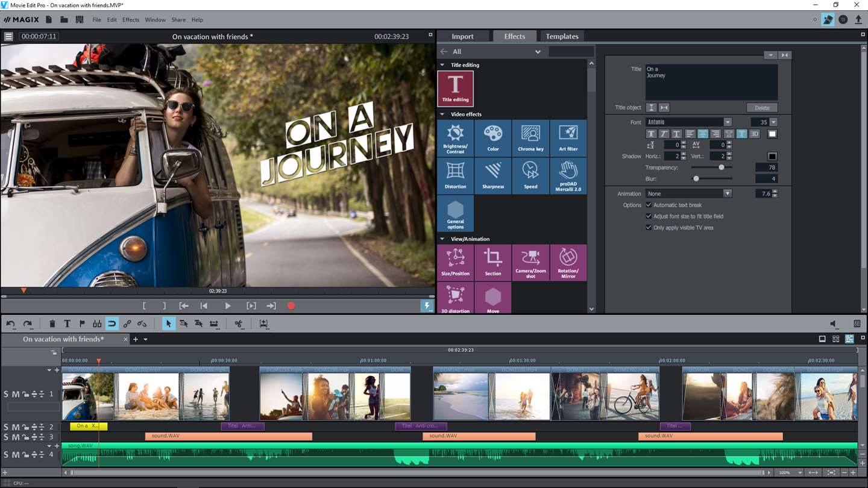
Task: Create a new project from the page icon
Action: click(x=49, y=20)
